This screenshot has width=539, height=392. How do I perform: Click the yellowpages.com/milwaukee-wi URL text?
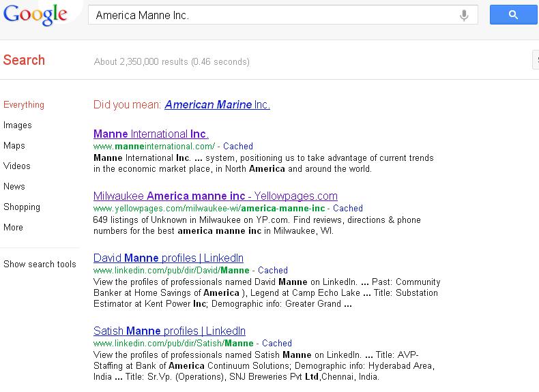[x=209, y=209]
